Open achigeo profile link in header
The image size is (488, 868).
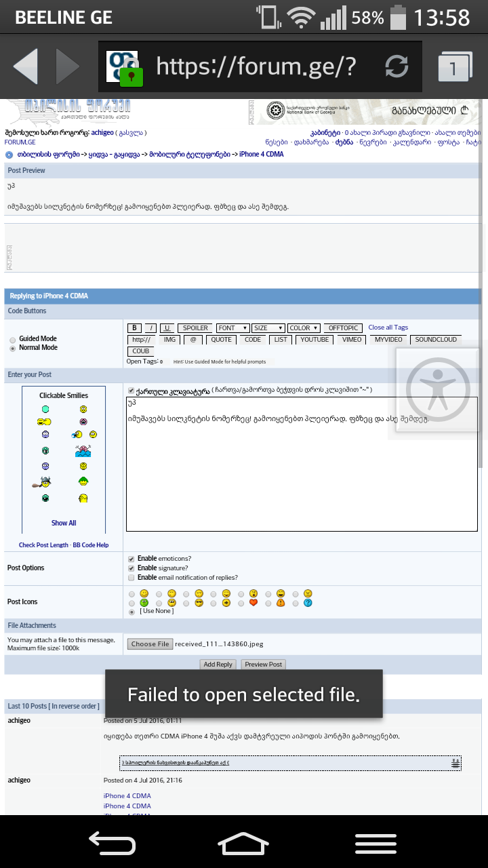pos(102,133)
